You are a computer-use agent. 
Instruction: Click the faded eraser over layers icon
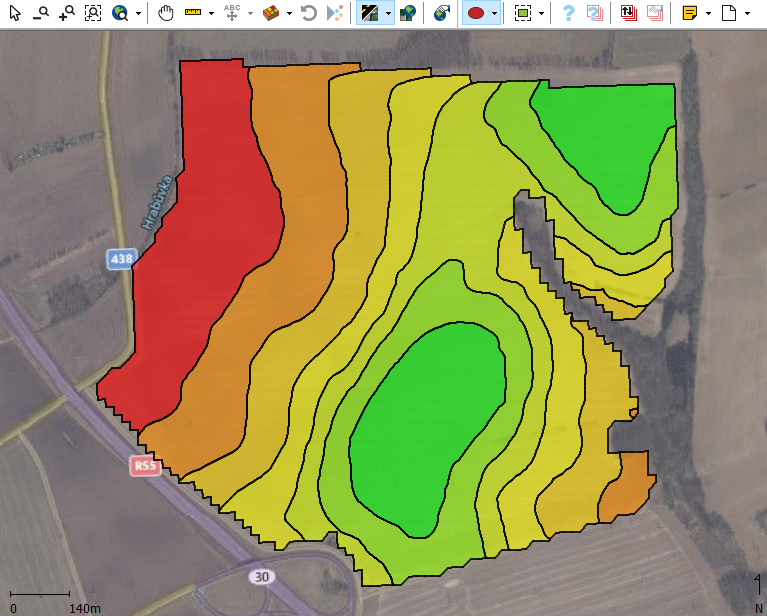coord(655,13)
